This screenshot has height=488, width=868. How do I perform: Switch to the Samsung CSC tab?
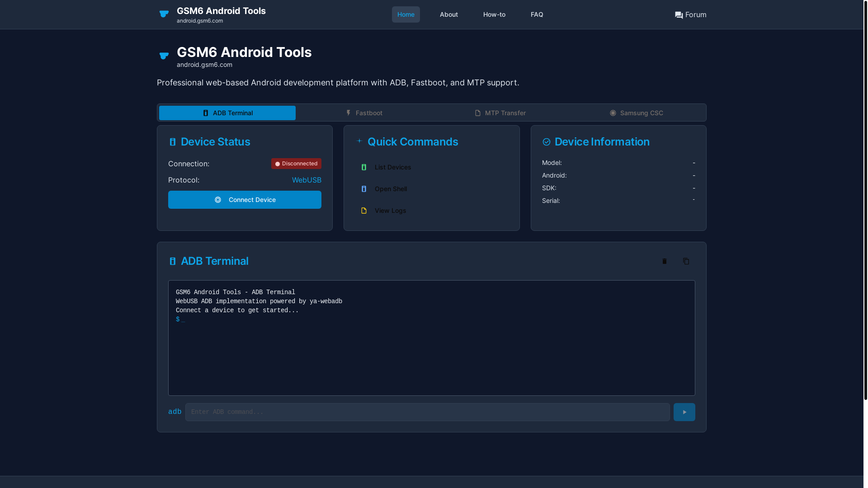637,113
